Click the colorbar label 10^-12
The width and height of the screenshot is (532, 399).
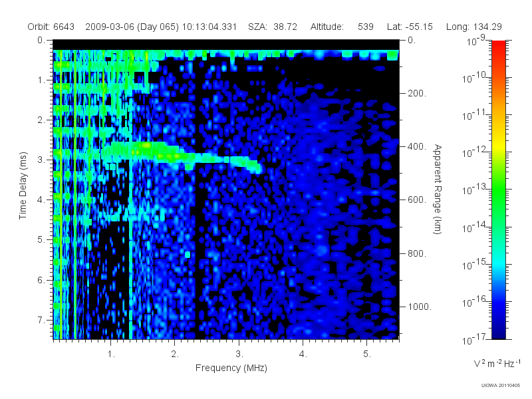474,153
